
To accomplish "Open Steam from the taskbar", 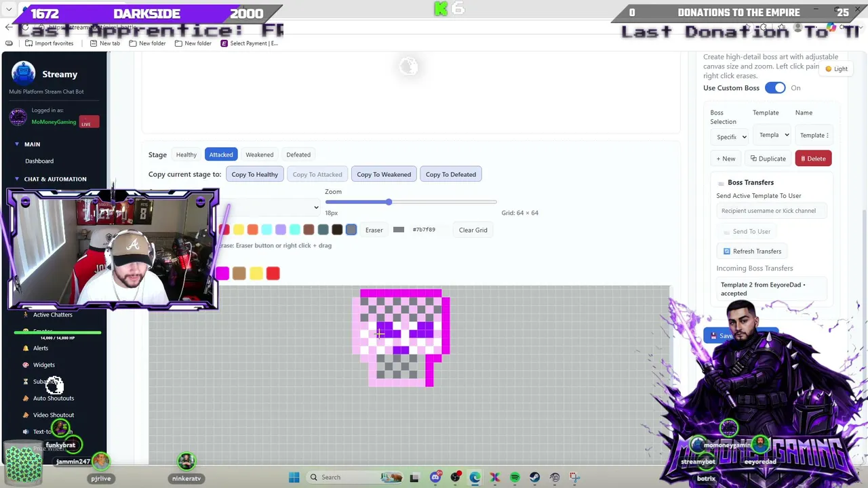I will click(534, 477).
